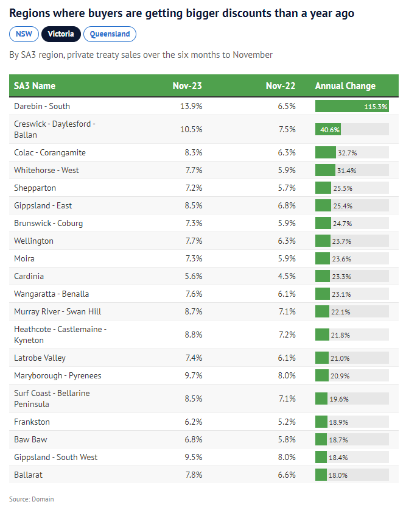Select the Brunswick - Coburg row name

coord(48,223)
